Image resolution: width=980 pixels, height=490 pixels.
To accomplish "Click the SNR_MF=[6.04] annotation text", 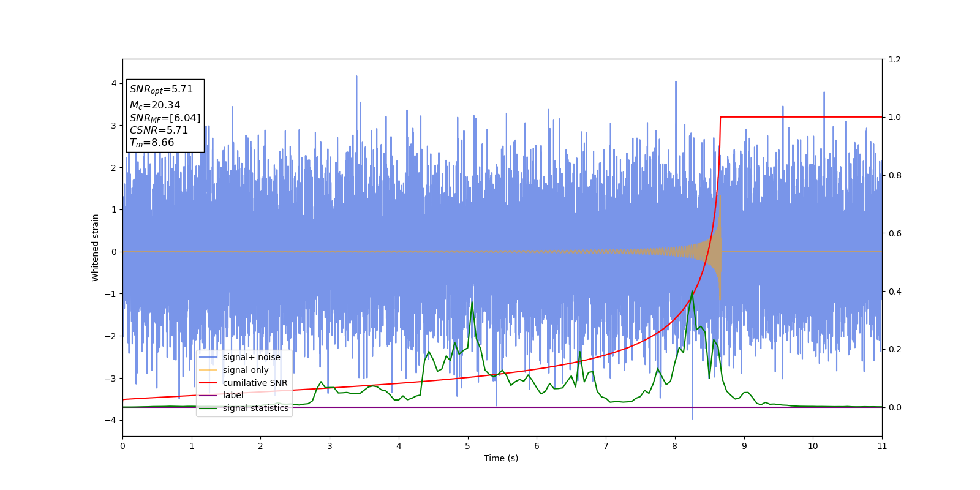I will [x=165, y=118].
